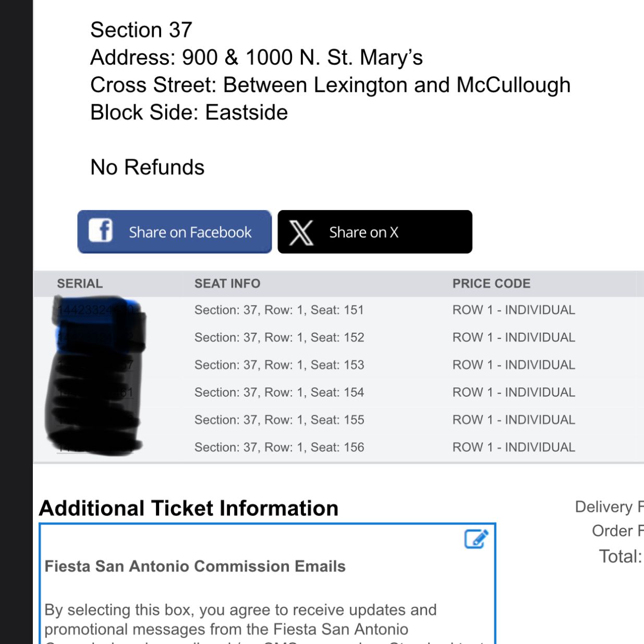Viewport: 644px width, 644px height.
Task: Click the SERIAL column header
Action: point(80,283)
